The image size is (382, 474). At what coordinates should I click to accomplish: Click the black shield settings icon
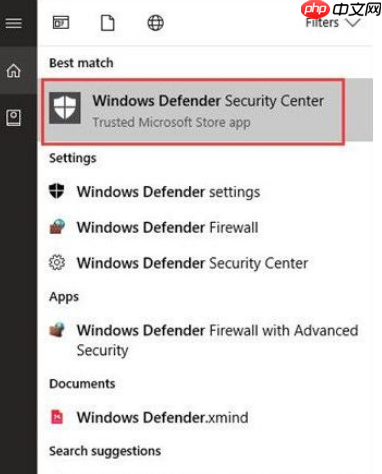tap(57, 191)
